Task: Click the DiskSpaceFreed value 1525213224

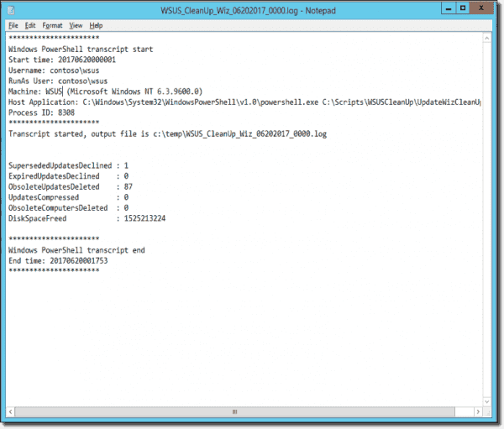Action: 144,218
